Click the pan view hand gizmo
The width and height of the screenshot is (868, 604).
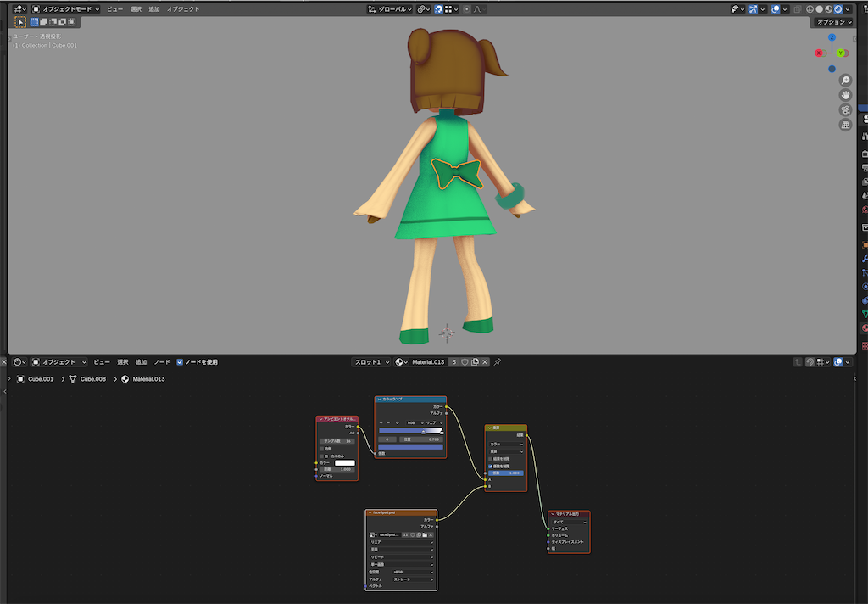845,95
